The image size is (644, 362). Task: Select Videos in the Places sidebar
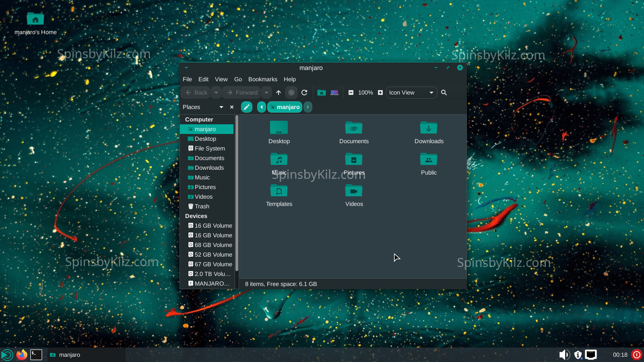coord(207,197)
